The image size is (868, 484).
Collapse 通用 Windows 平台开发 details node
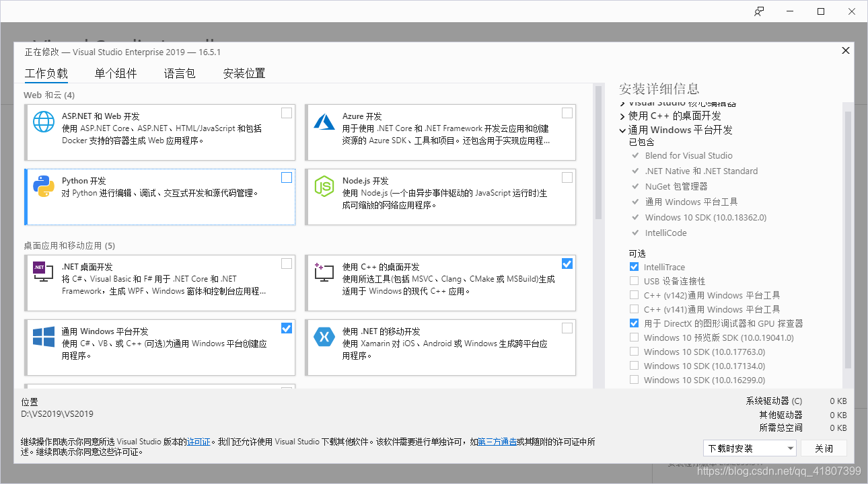click(x=622, y=130)
